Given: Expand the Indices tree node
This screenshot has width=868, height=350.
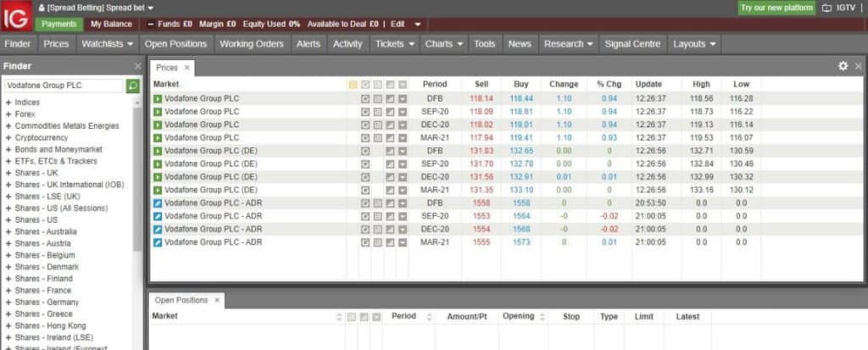Looking at the screenshot, I should [8, 103].
